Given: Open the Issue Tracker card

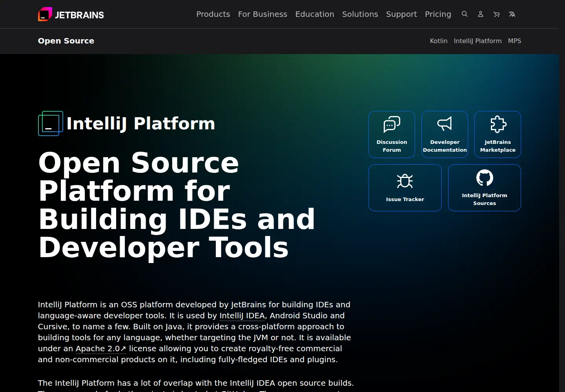Looking at the screenshot, I should coord(405,188).
